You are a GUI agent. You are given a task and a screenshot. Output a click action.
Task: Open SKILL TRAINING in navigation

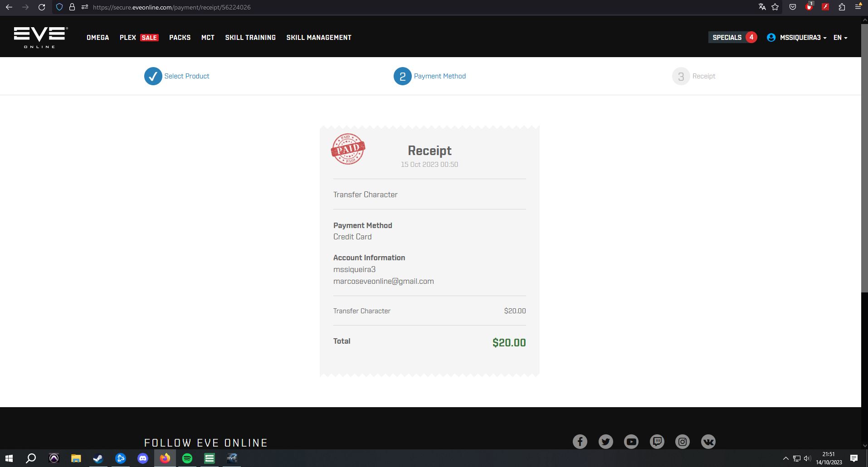(x=250, y=38)
